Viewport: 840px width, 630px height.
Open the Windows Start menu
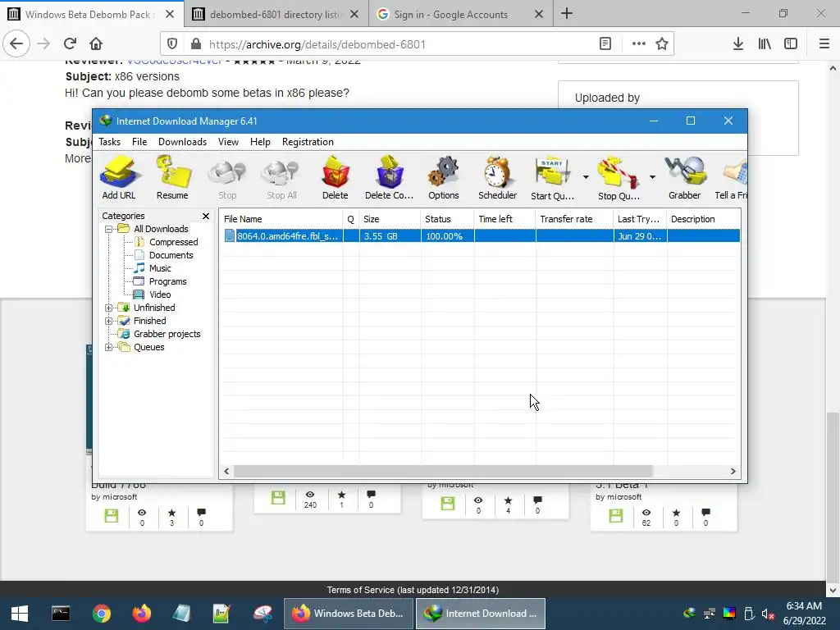click(20, 614)
